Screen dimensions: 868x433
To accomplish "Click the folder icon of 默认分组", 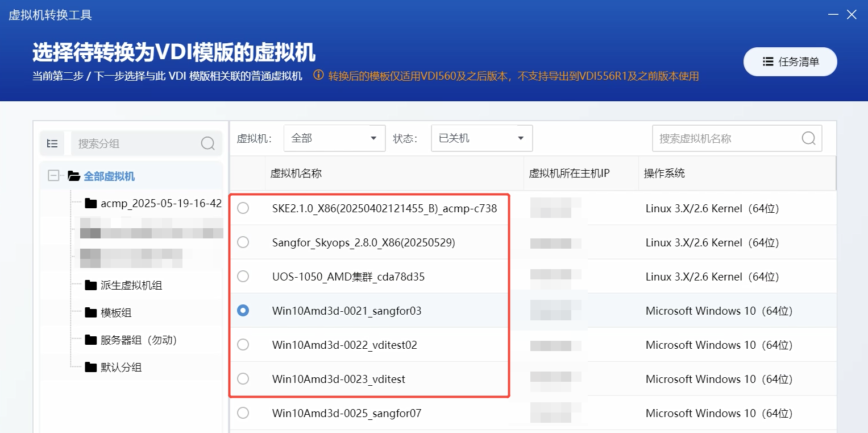I will tap(90, 367).
